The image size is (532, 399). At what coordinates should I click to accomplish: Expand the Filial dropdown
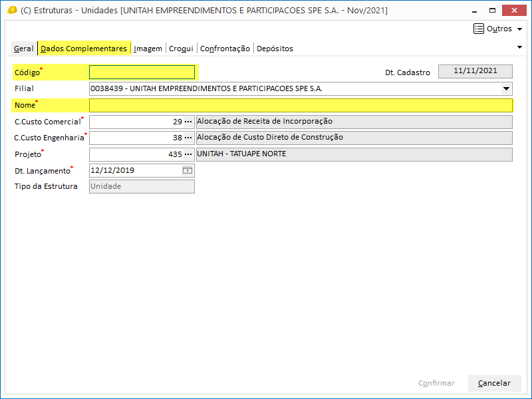pos(506,89)
